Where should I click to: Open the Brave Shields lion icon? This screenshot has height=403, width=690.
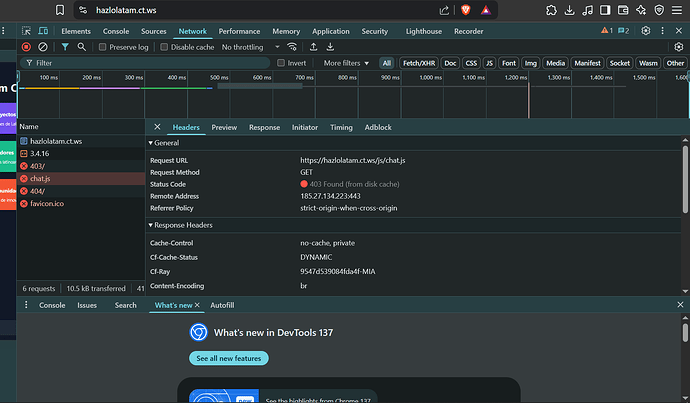point(466,10)
